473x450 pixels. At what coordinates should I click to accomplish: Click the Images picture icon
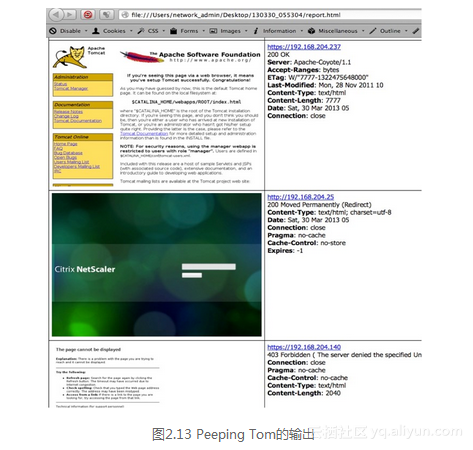213,31
